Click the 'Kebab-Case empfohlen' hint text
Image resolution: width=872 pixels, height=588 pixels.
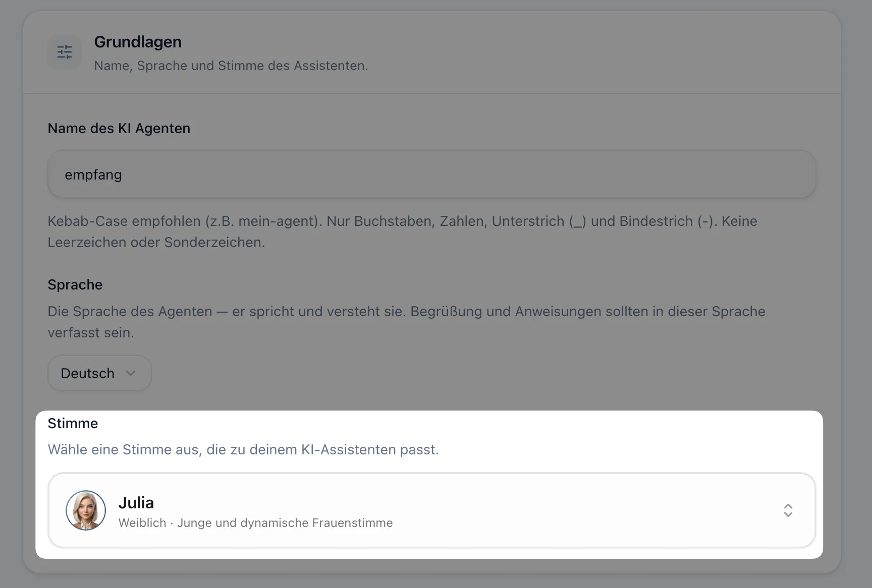pyautogui.click(x=403, y=232)
